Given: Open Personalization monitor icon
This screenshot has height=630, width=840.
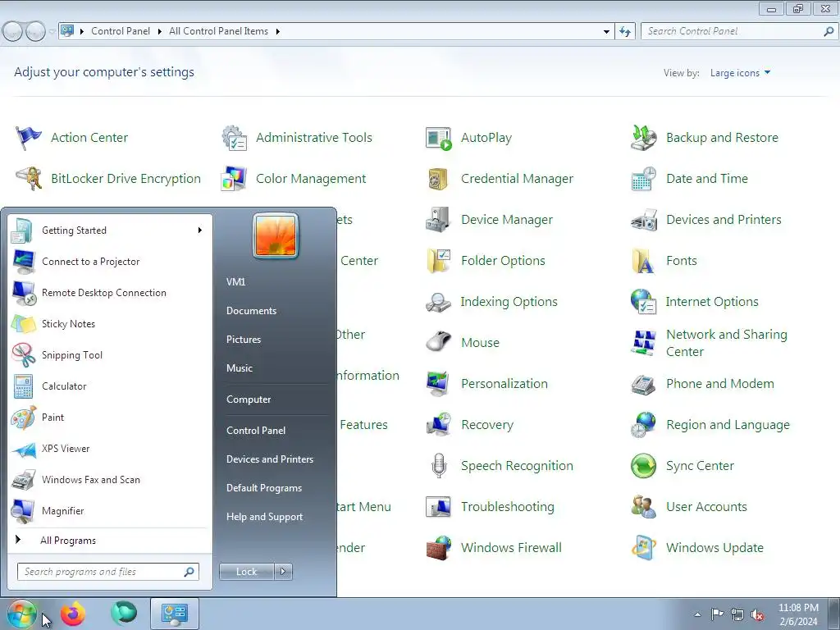Looking at the screenshot, I should pos(439,384).
